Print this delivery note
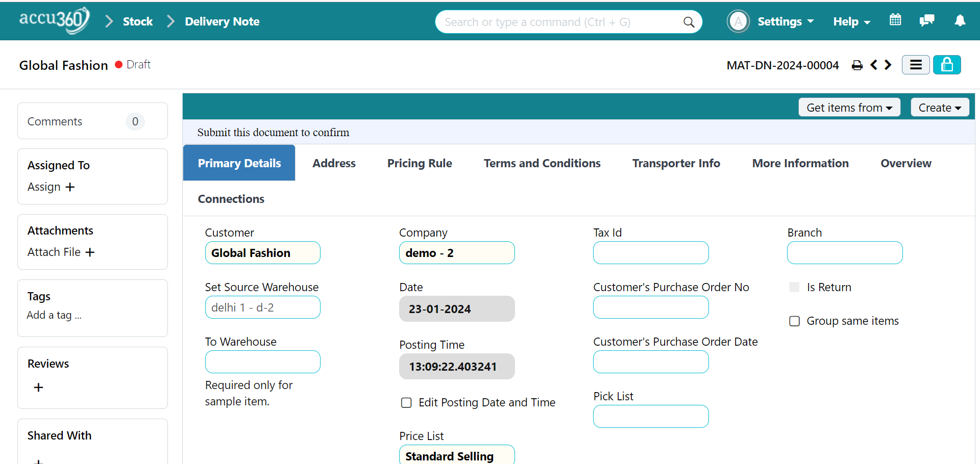 tap(857, 65)
